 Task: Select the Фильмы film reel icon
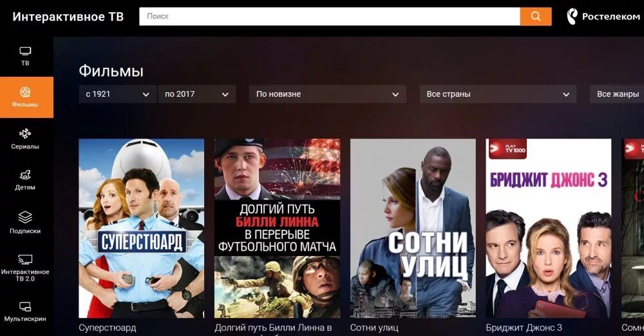click(25, 92)
